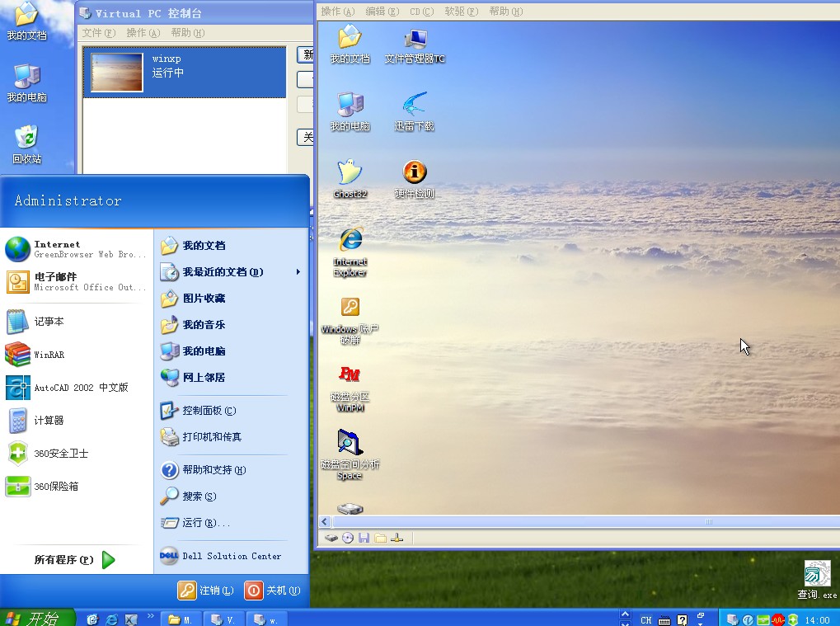Viewport: 840px width, 626px height.
Task: Click Internet Explorer quick launch icon
Action: [x=112, y=619]
